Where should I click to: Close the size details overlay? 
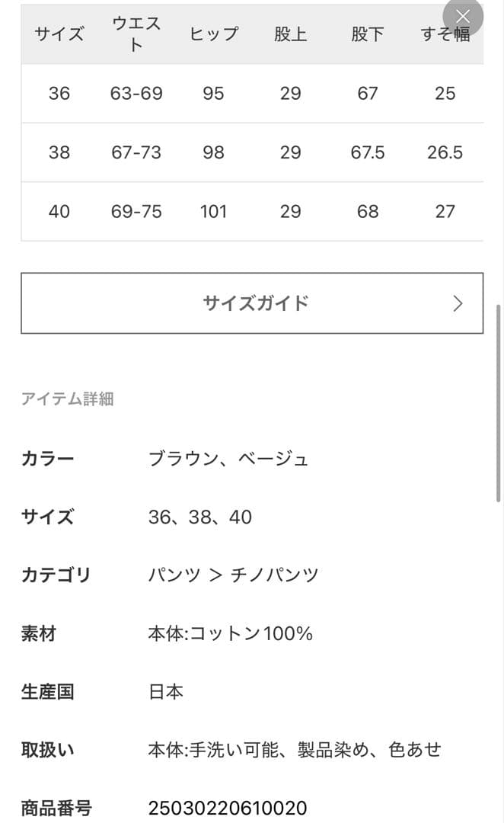[x=463, y=17]
